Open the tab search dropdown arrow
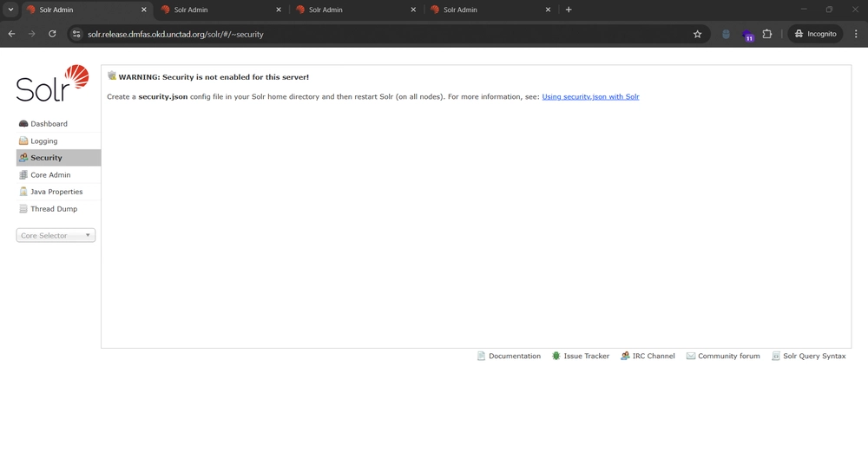The width and height of the screenshot is (868, 458). tap(10, 10)
